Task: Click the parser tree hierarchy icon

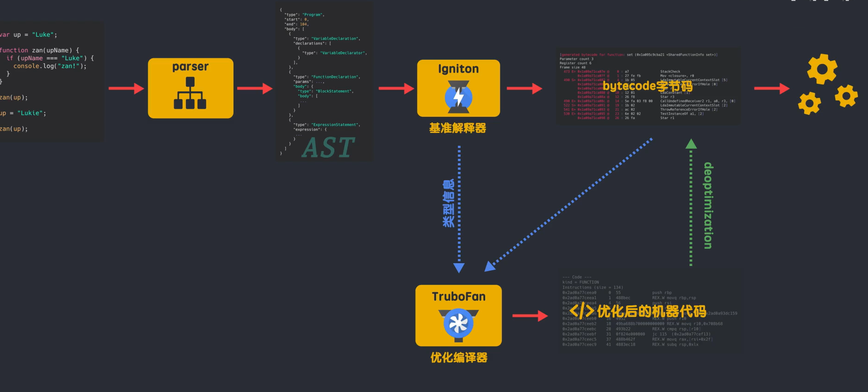Action: pos(190,93)
